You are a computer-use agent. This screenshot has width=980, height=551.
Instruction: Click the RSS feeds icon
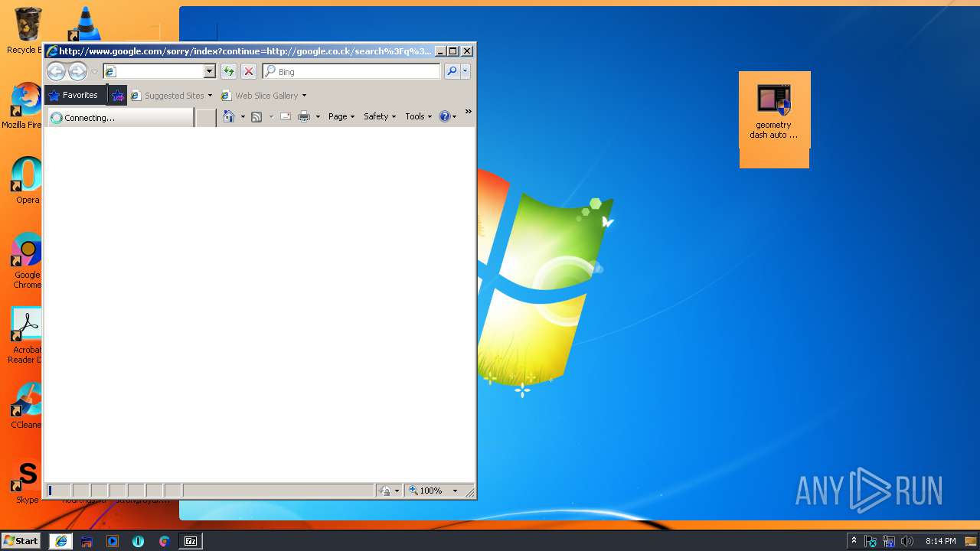point(256,116)
